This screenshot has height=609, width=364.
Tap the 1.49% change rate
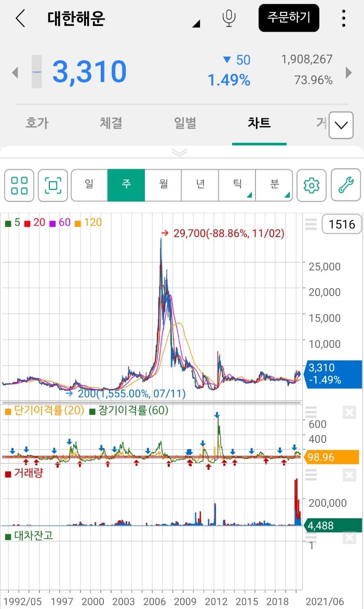click(229, 80)
